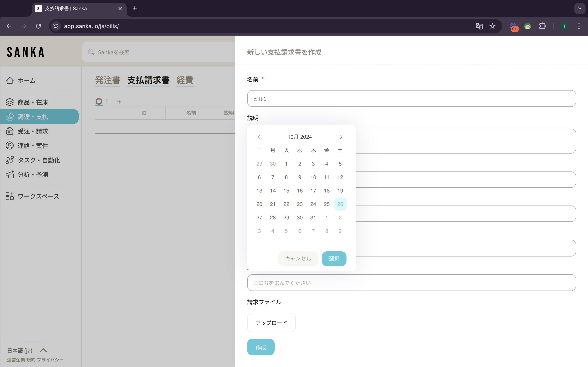Viewport: 588px width, 367px height.
Task: Click キャンセル button in date picker
Action: 298,259
